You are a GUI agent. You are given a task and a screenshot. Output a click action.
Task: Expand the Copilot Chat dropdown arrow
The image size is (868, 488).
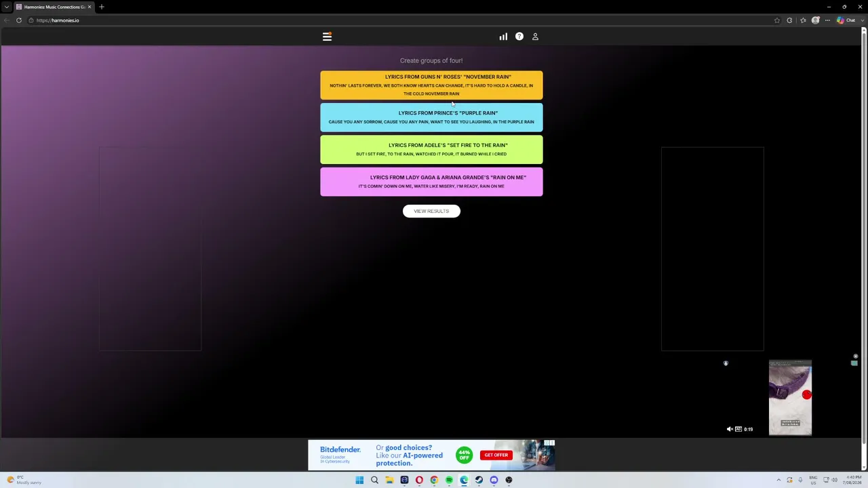tap(863, 20)
